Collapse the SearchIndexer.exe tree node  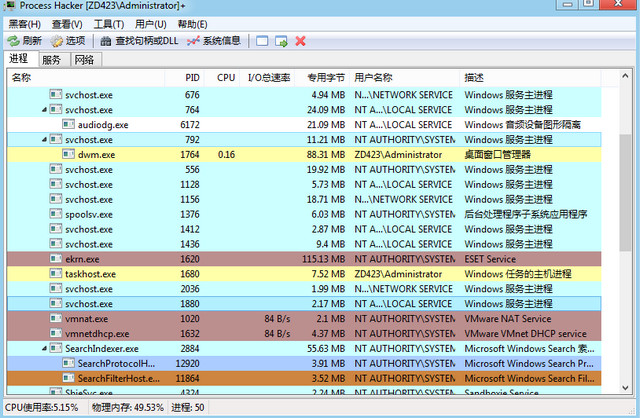[44, 348]
